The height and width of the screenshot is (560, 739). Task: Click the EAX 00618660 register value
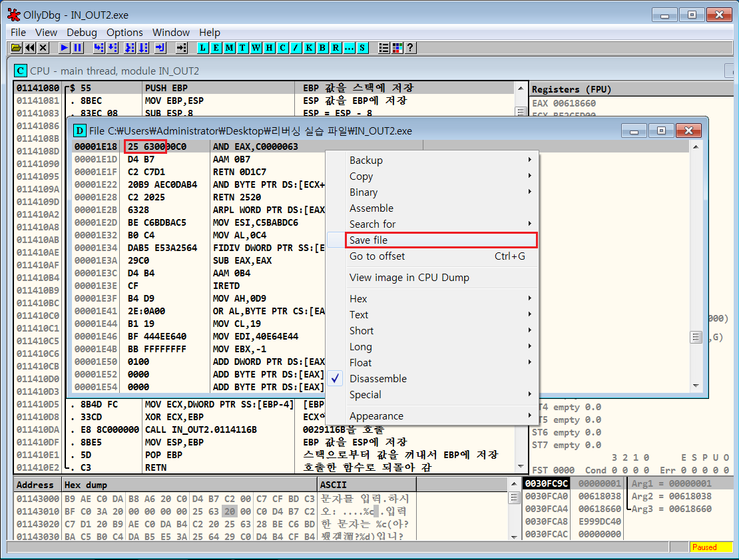click(x=574, y=103)
